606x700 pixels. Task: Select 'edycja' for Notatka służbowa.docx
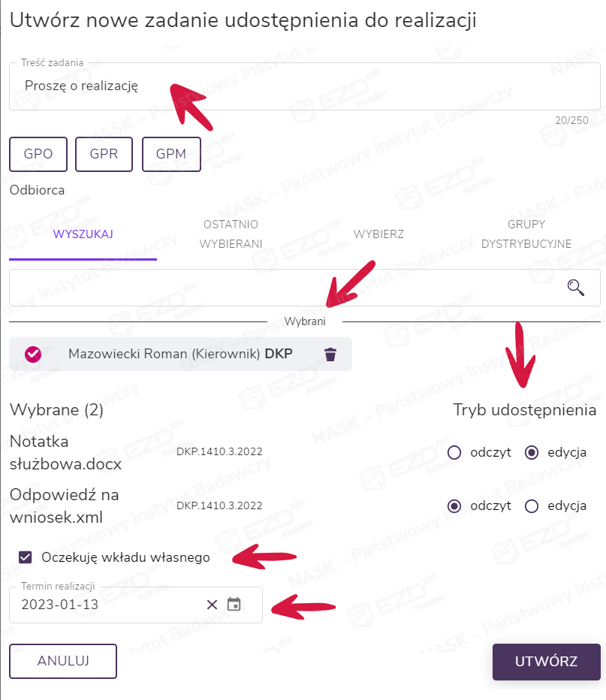click(532, 452)
